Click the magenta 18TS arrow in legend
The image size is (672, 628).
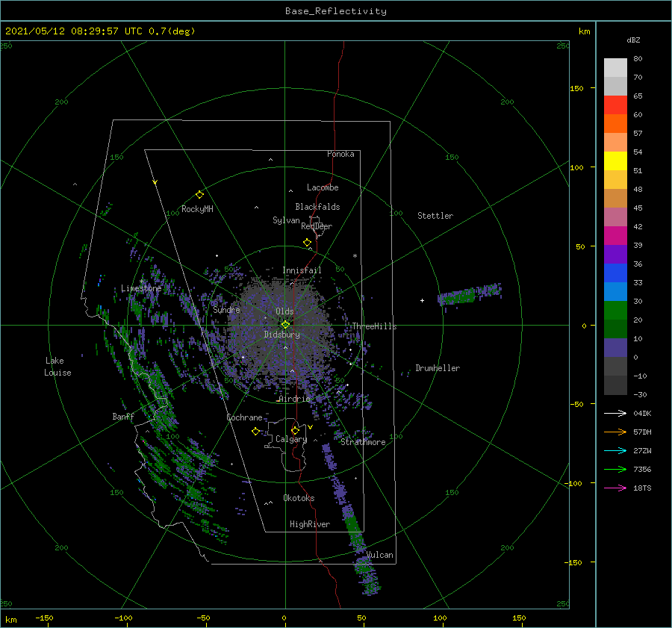[615, 488]
